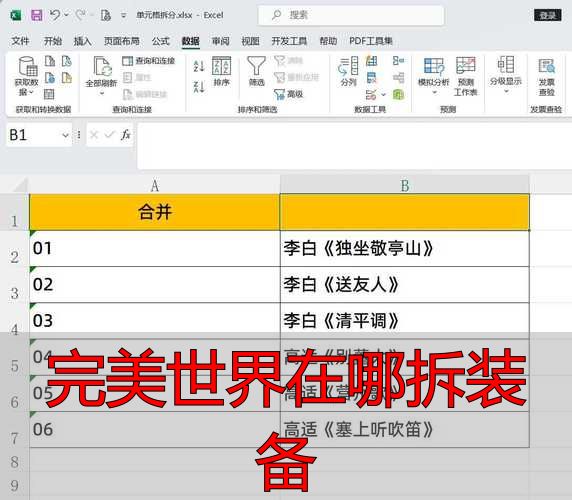The height and width of the screenshot is (500, 572).
Task: Click the 获取数据 database icon
Action: [x=28, y=66]
